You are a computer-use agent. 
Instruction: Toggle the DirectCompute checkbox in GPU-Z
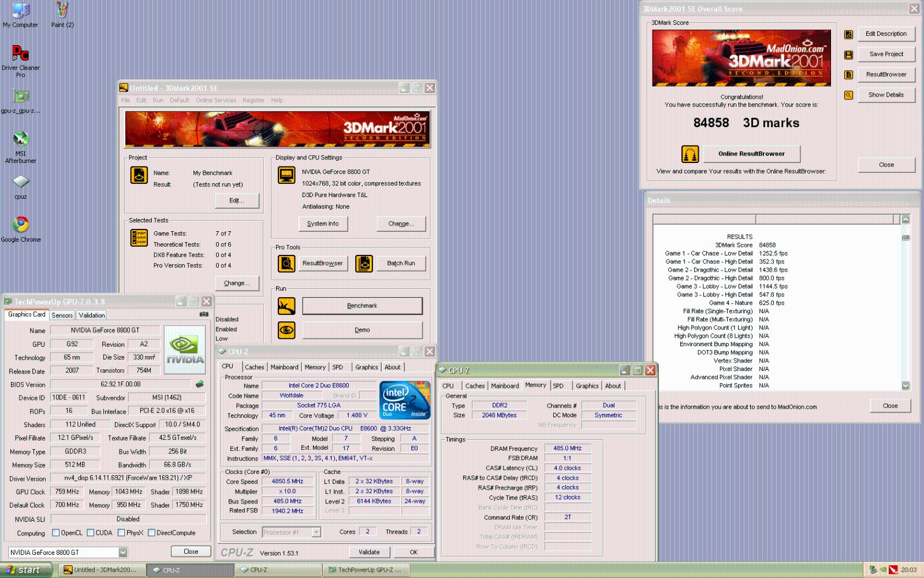click(151, 532)
